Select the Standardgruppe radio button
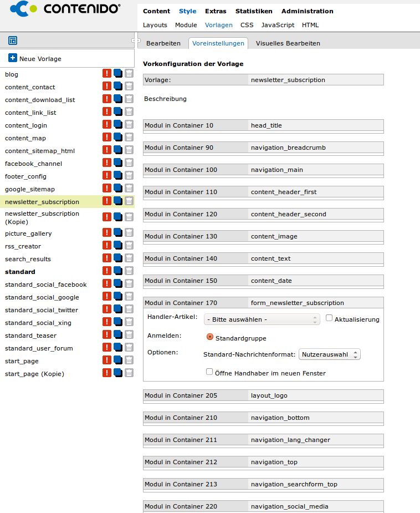This screenshot has width=420, height=513. tap(210, 337)
